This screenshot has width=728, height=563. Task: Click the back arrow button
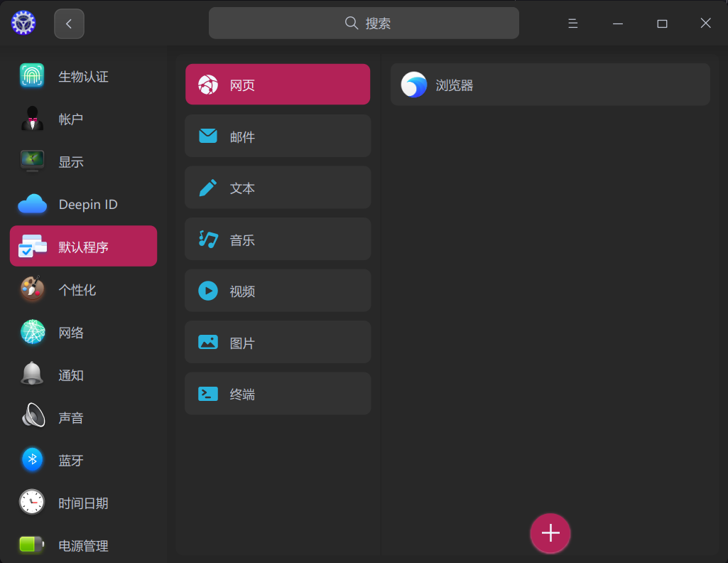[x=68, y=23]
